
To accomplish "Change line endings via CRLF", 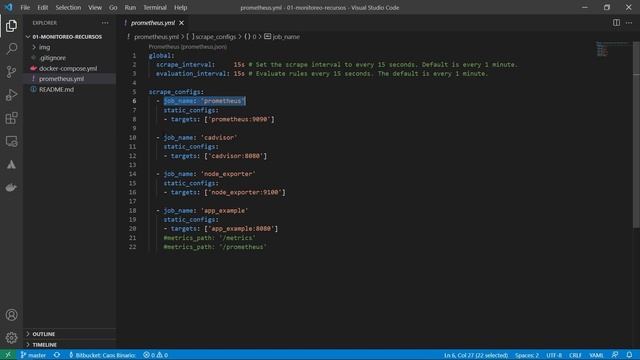I will click(575, 355).
